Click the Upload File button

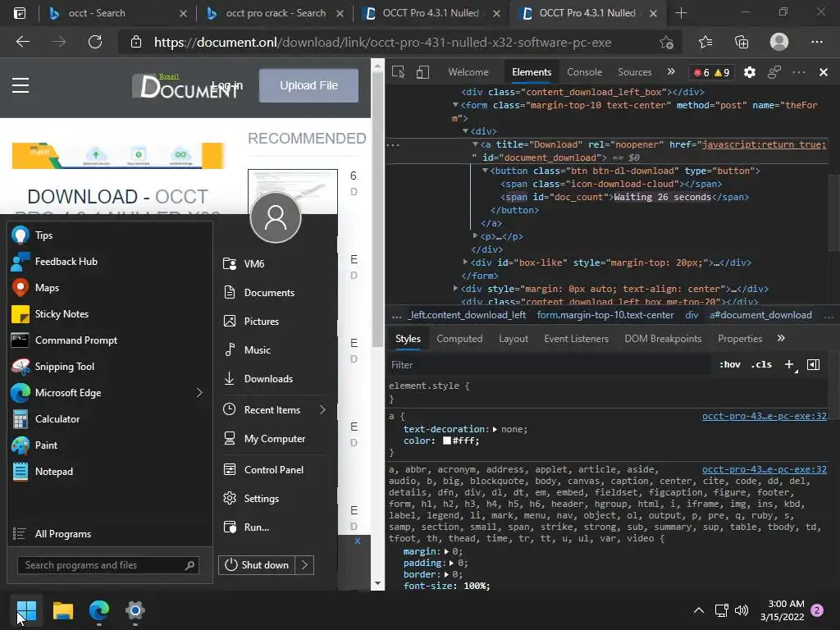tap(308, 85)
